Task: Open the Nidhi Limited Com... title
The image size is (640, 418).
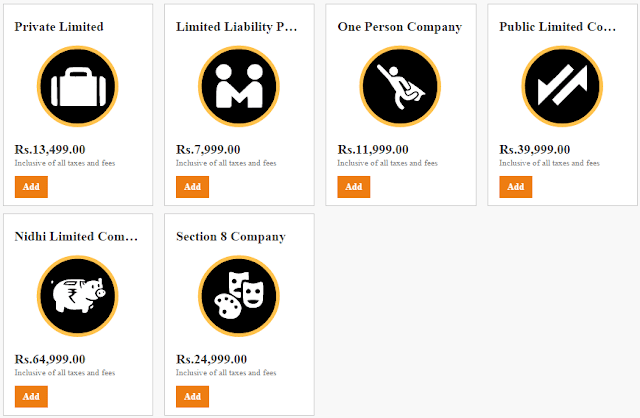Action: pyautogui.click(x=76, y=237)
